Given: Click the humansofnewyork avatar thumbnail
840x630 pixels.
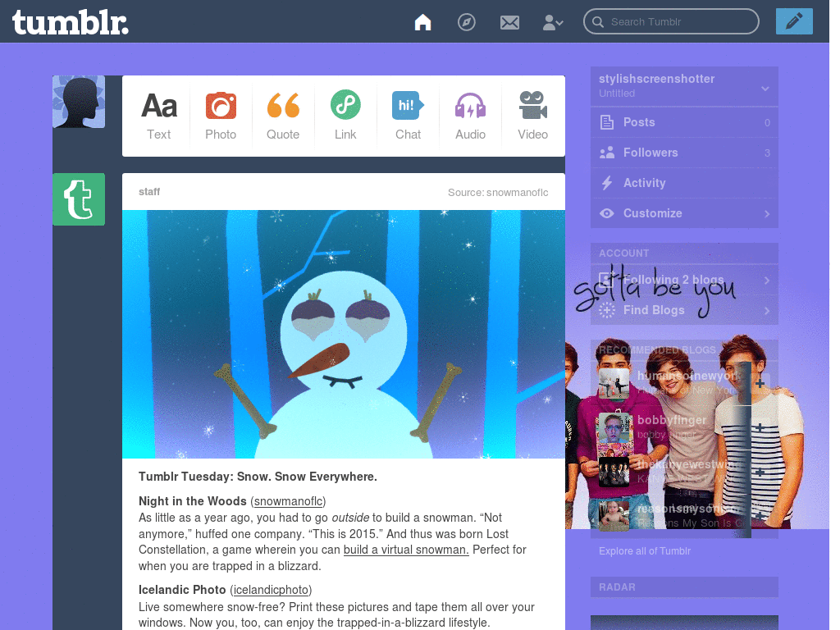Looking at the screenshot, I should (x=614, y=384).
